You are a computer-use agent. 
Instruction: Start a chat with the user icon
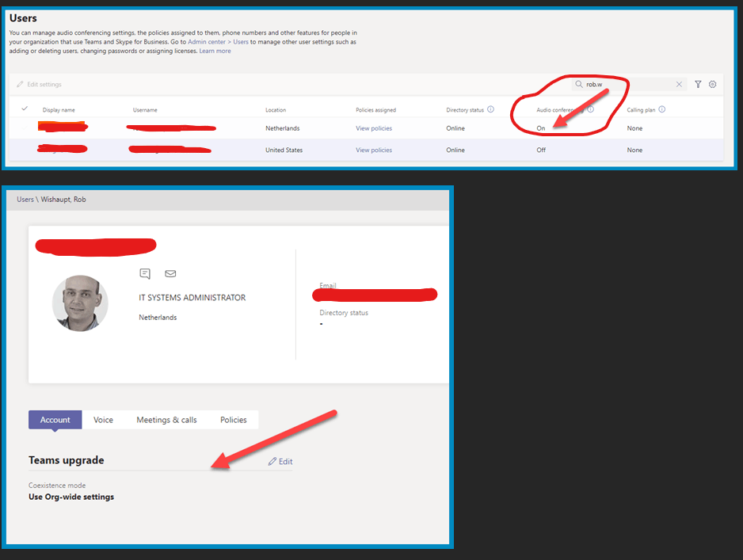coord(145,273)
